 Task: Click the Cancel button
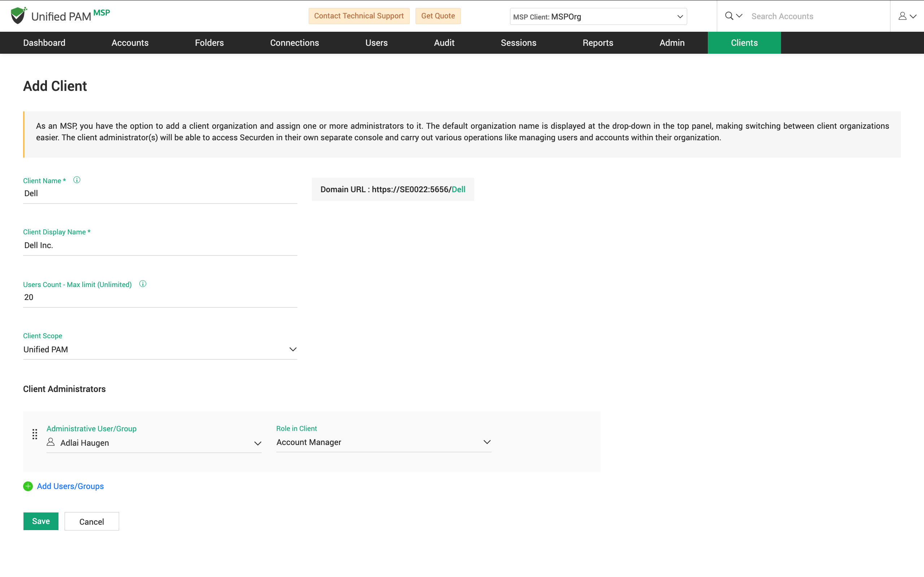pos(92,522)
